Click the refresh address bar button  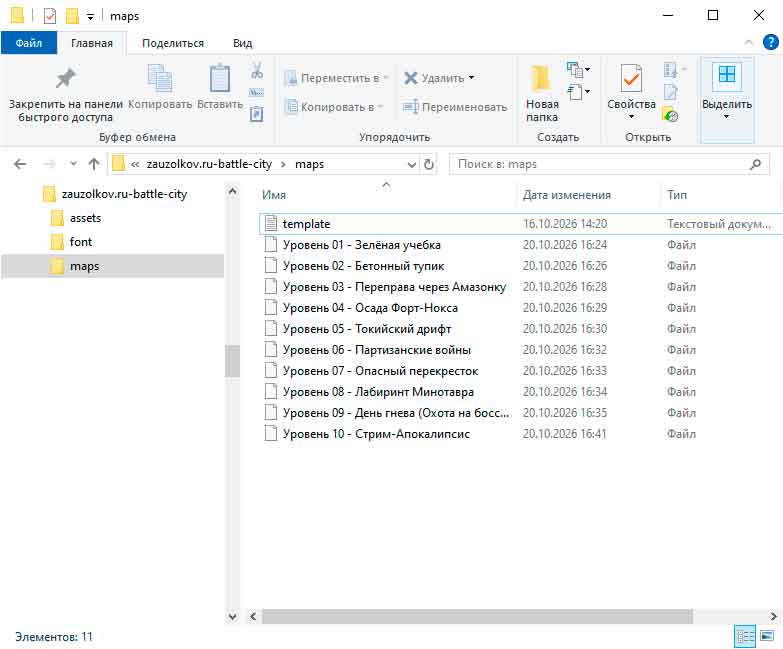pos(428,164)
